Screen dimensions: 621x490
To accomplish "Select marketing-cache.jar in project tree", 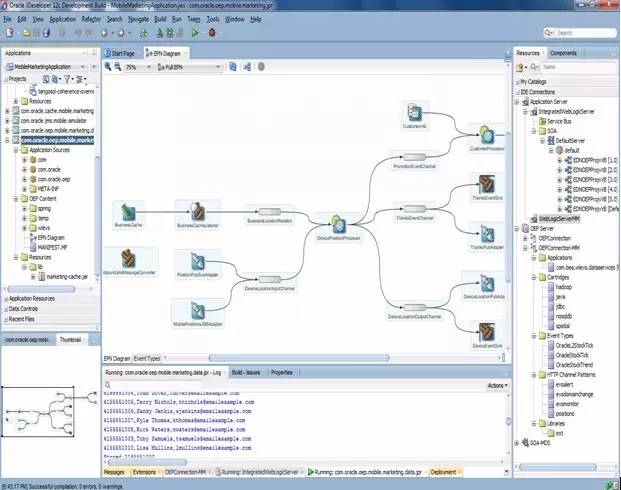I will (x=63, y=276).
